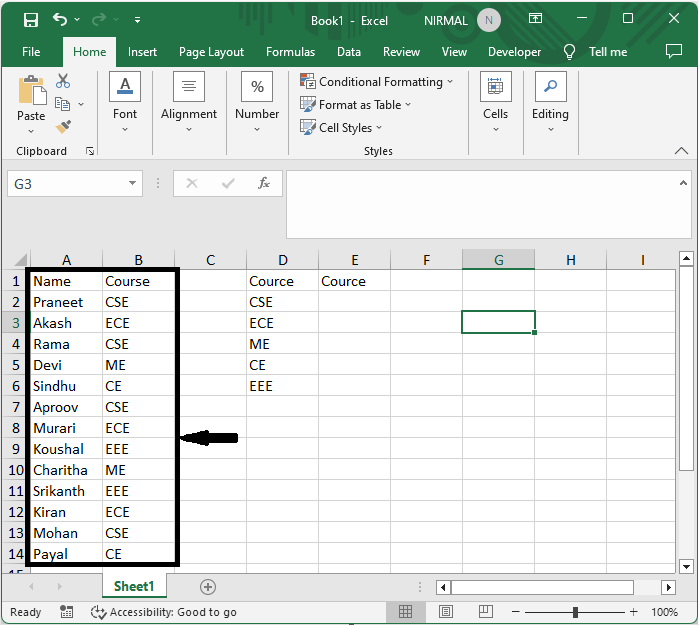
Task: Click the Insert Function fx icon
Action: coord(263,183)
